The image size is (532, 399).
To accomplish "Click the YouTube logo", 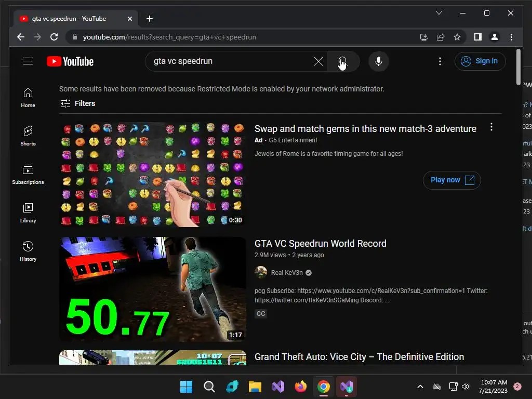I will [x=70, y=61].
